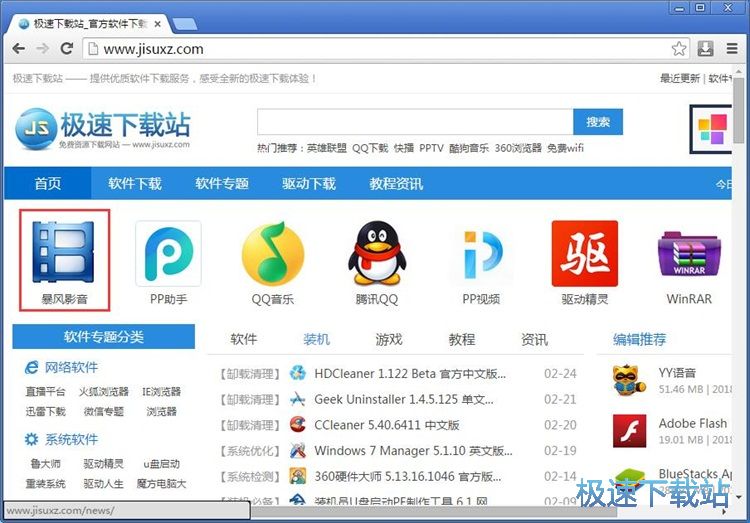Switch to the 装机 list tab

[x=317, y=339]
